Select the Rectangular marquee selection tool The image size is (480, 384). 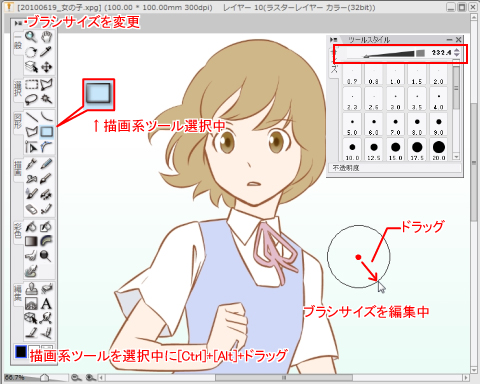coord(31,85)
